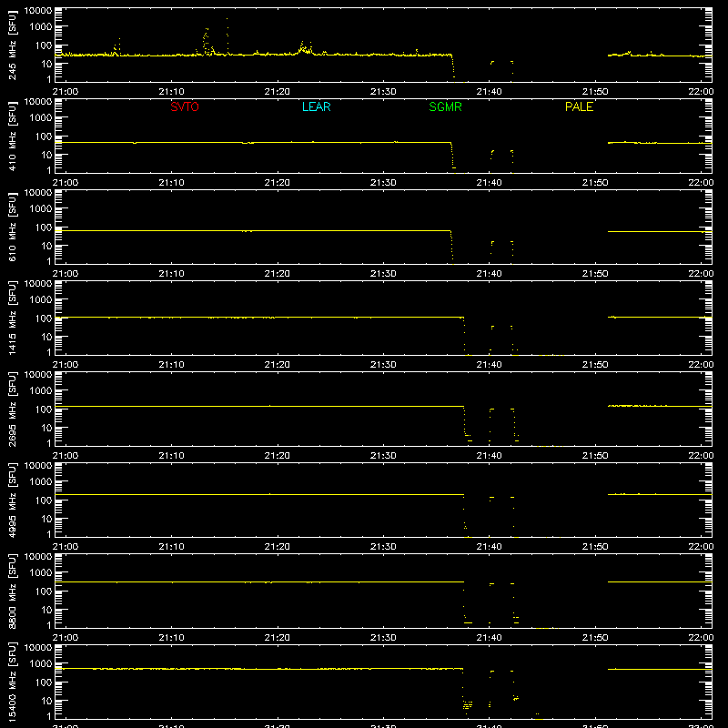This screenshot has height=728, width=728.
Task: Click the 1000 tick on 410 MHz axis
Action: tap(41, 118)
